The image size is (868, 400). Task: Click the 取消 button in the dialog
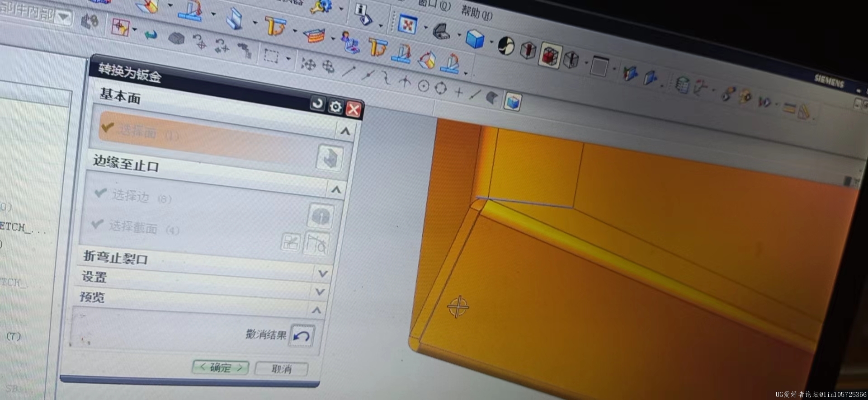click(x=281, y=369)
